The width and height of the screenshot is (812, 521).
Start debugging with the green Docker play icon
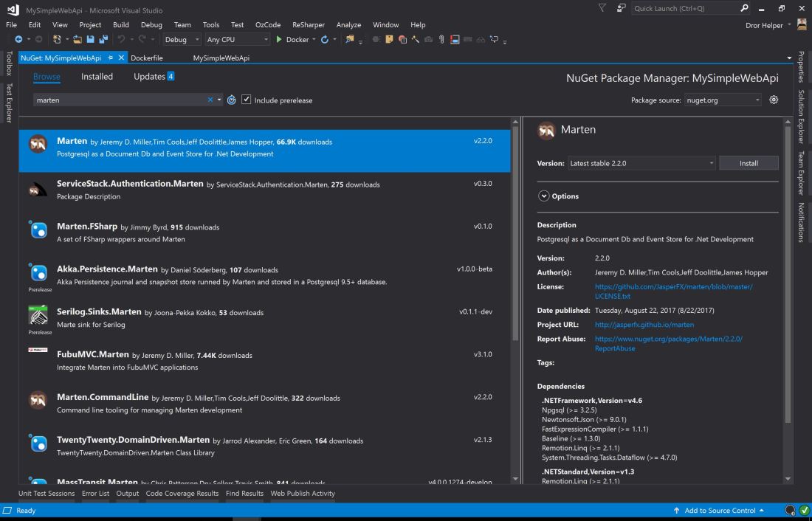[x=280, y=40]
